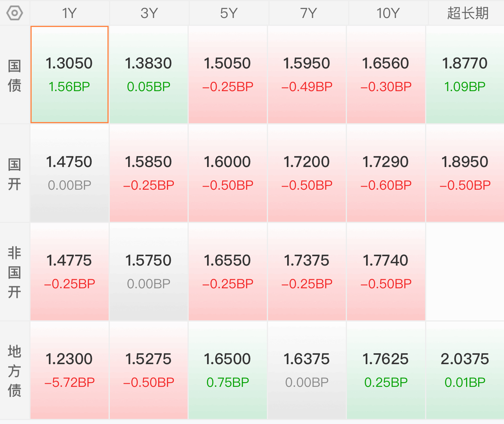Select the 地方债 1Y cell 1.2300
The width and height of the screenshot is (504, 424).
click(x=70, y=370)
